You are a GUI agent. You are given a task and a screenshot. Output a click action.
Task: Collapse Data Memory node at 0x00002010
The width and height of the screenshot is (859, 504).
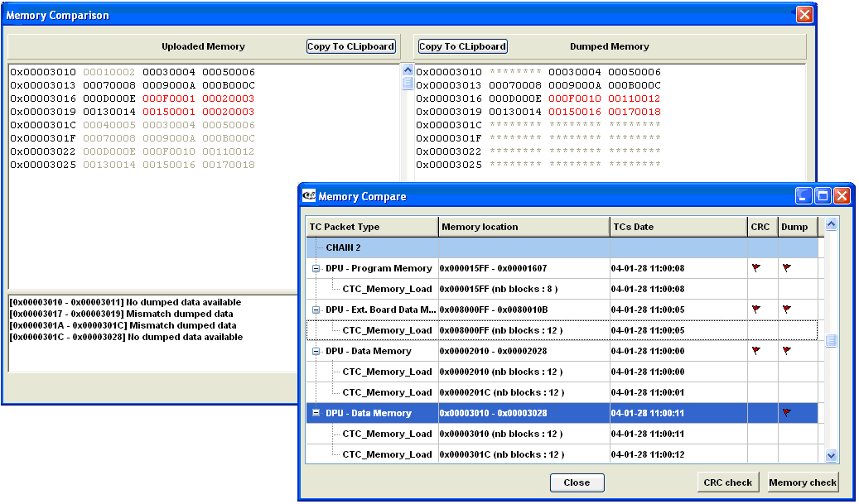click(x=316, y=351)
